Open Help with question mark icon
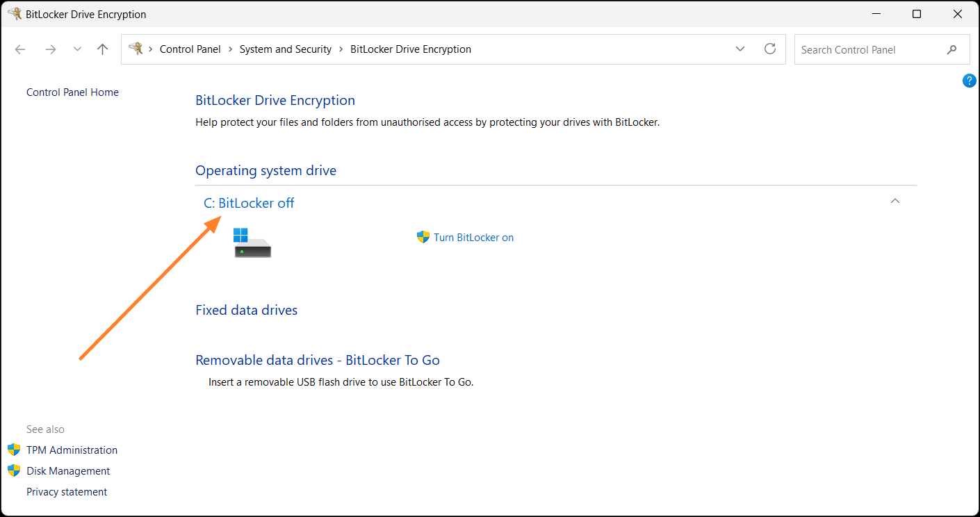980x517 pixels. pos(970,81)
